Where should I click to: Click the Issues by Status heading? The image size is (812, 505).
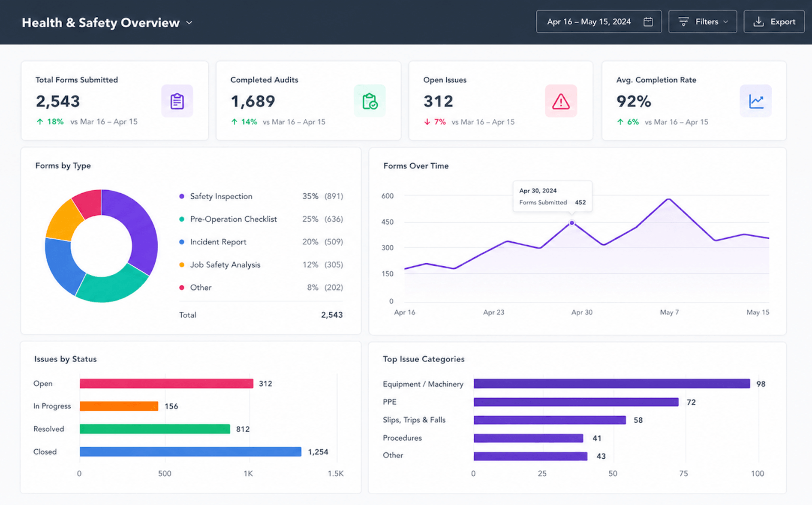click(x=65, y=359)
